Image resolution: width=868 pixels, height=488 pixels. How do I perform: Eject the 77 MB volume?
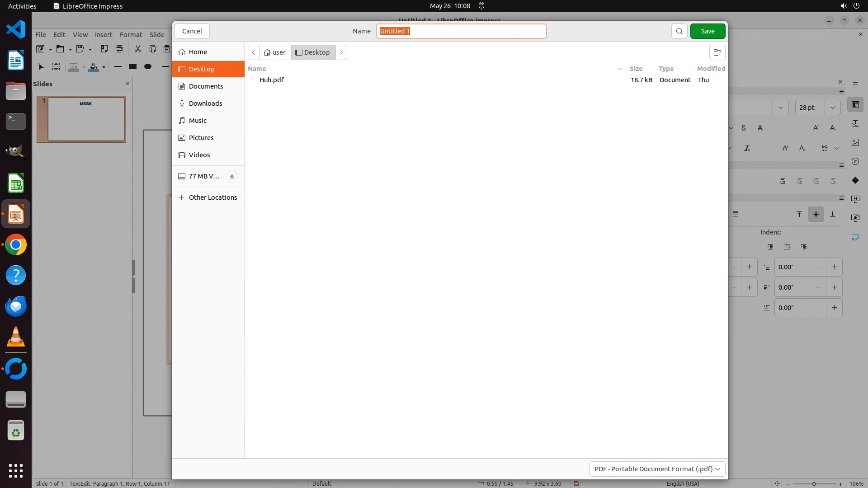[231, 176]
